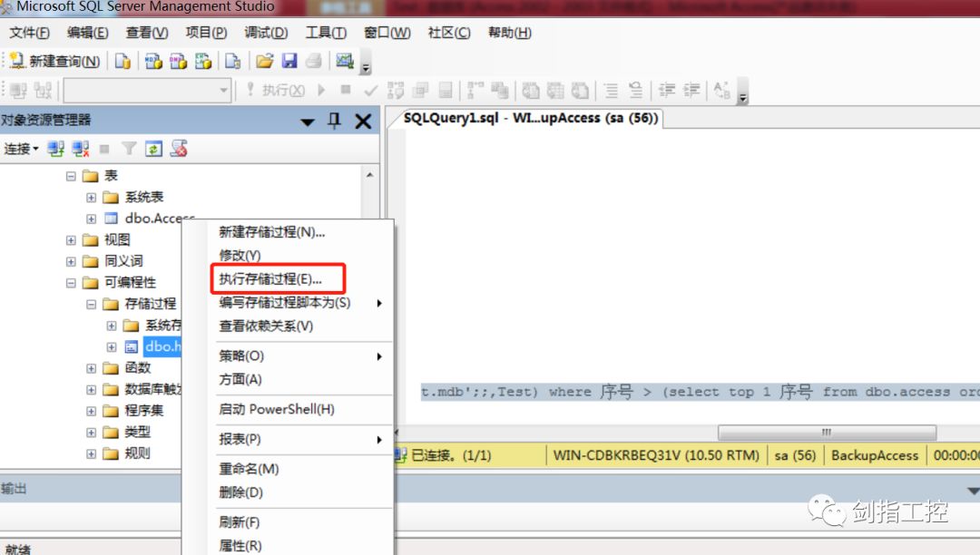Open Object Explorer window position dropdown arrow
This screenshot has height=555, width=980.
tap(308, 122)
